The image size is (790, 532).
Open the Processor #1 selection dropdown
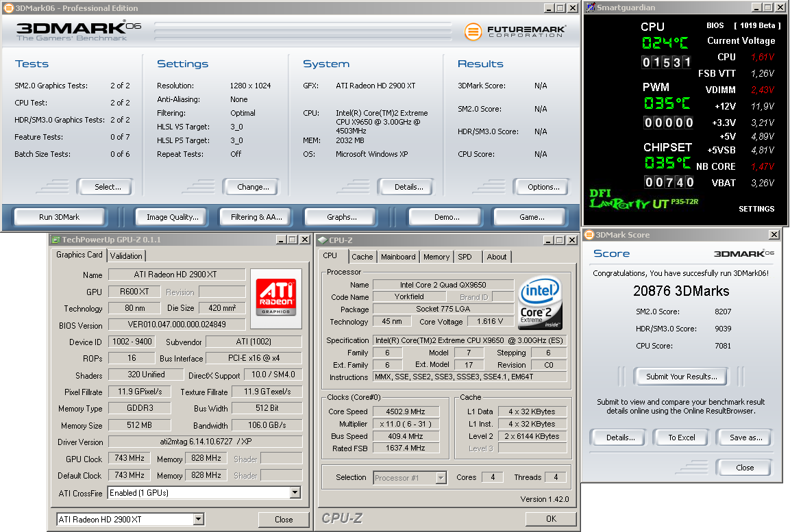coord(441,478)
